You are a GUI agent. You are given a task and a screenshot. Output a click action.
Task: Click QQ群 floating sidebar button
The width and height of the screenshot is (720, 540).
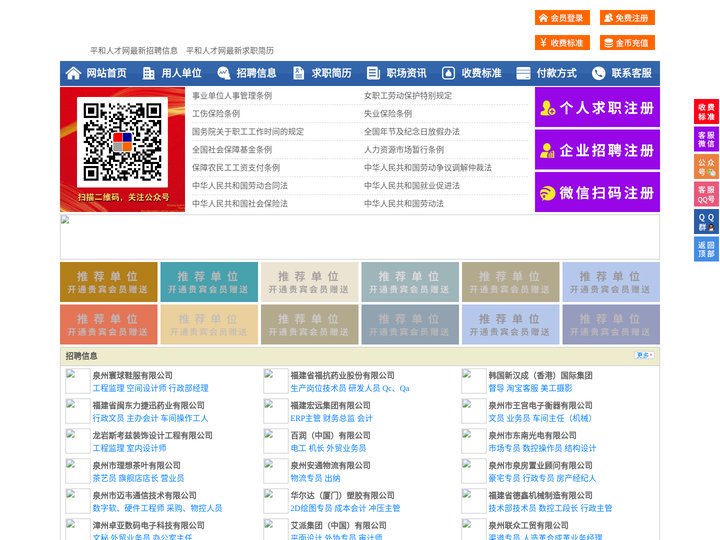706,222
